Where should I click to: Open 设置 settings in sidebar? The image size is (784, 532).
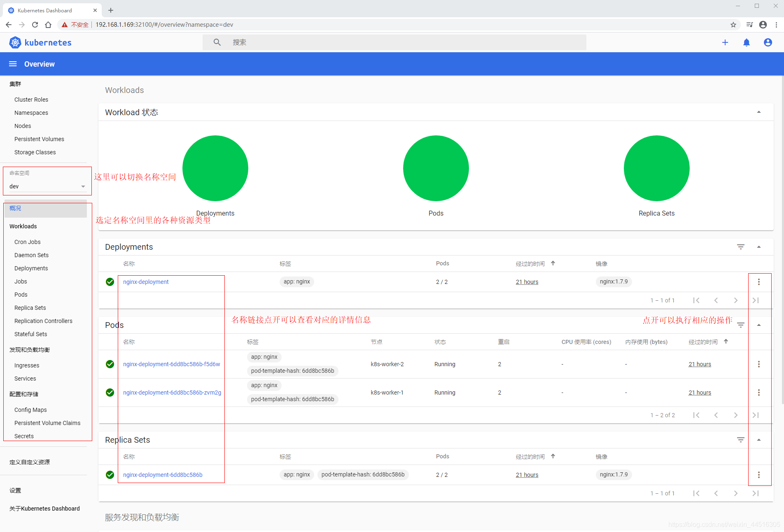pyautogui.click(x=15, y=490)
